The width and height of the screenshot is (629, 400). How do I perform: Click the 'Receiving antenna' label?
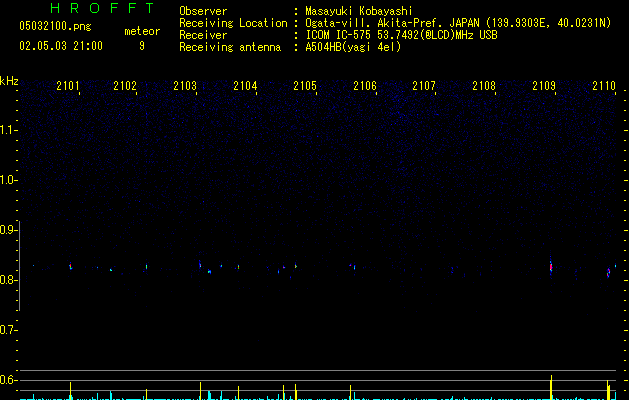click(230, 47)
